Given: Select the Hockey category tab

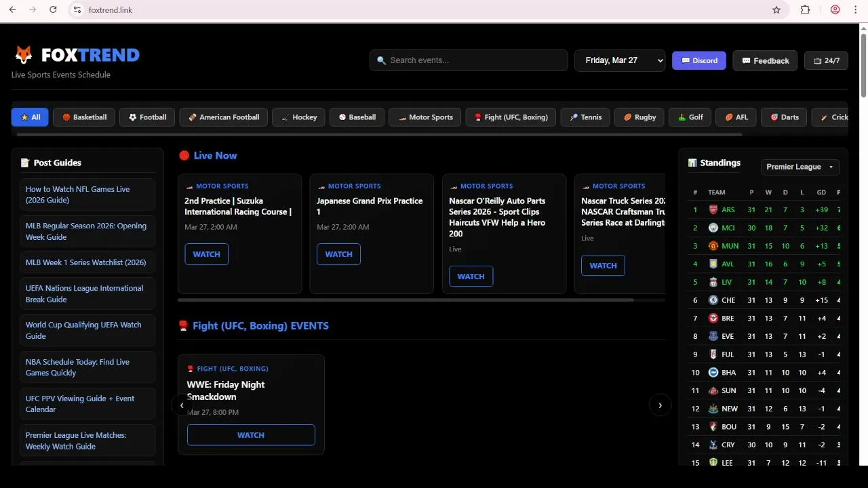Looking at the screenshot, I should 299,117.
